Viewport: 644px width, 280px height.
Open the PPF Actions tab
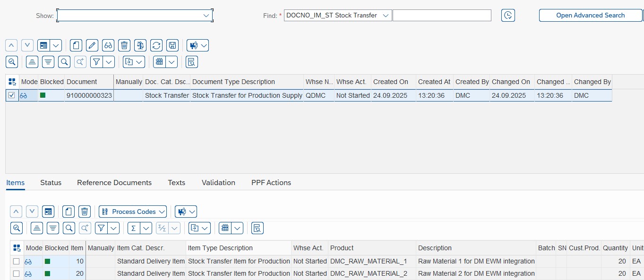click(271, 182)
